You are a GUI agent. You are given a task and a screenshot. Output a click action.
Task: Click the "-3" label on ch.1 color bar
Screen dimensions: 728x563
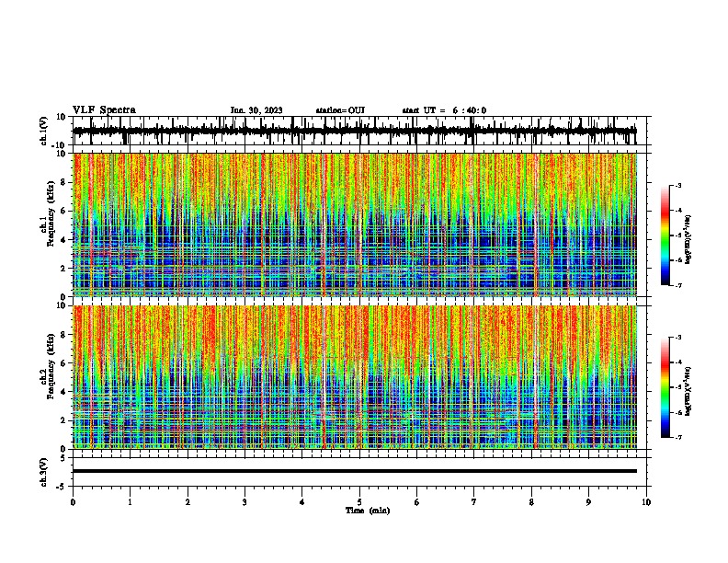[x=678, y=185]
